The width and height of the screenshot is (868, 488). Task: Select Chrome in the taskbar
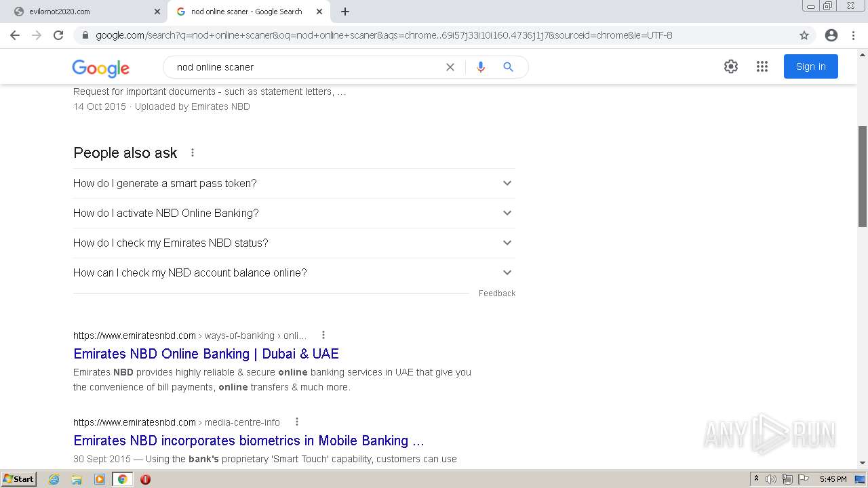(x=122, y=479)
